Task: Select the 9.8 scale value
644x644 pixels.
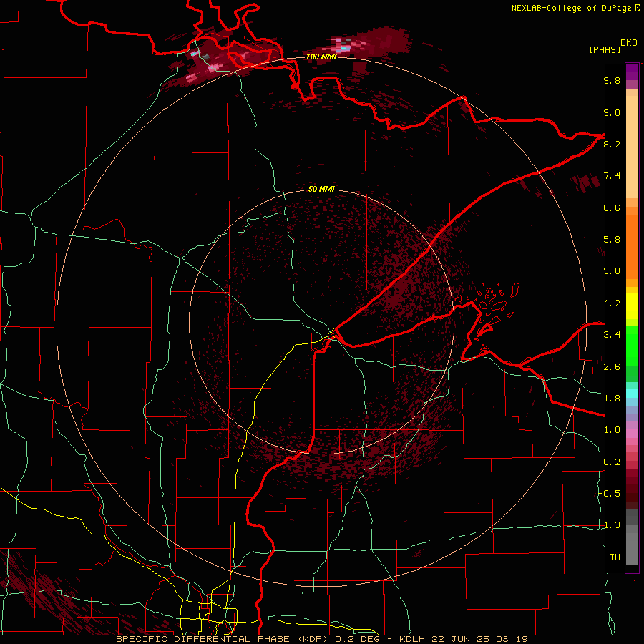Action: [612, 80]
